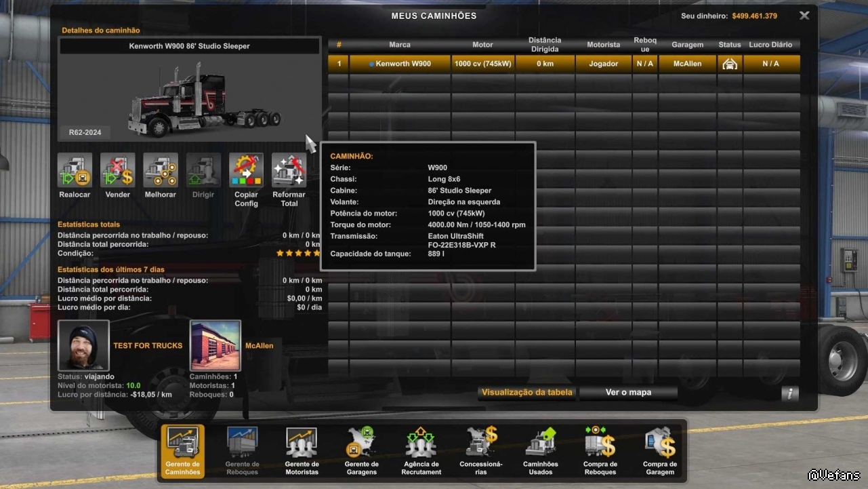Open the Copiar Config icon

pyautogui.click(x=247, y=170)
